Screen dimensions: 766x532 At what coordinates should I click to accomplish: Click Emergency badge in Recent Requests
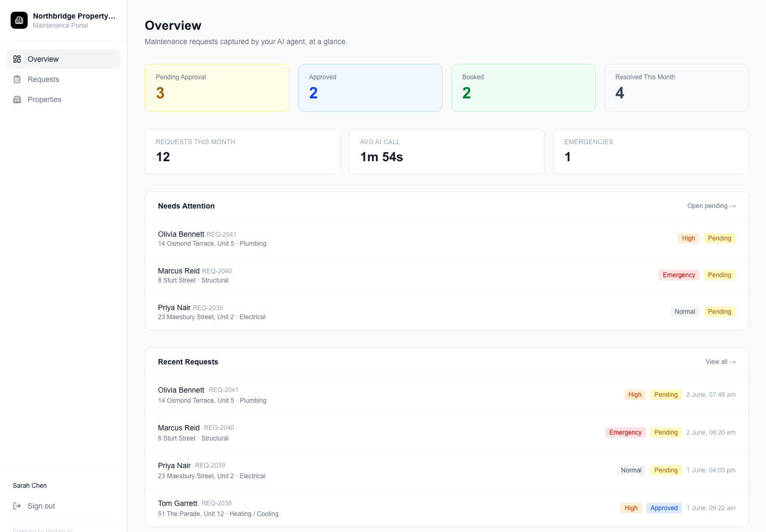625,433
